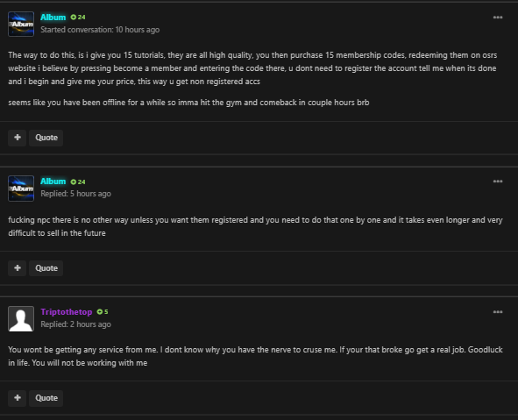Toggle multi-quote plus on the gym post
518x420 pixels.
tap(18, 138)
